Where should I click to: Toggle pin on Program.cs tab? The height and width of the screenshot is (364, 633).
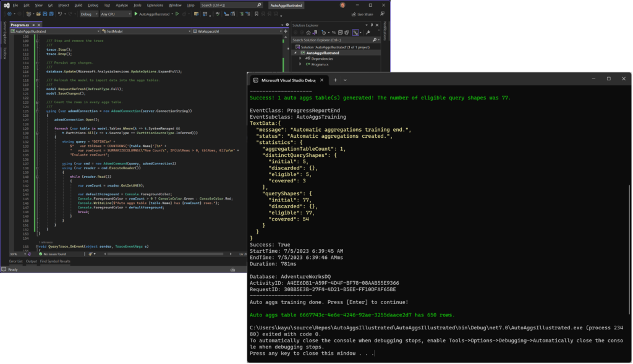pos(33,25)
